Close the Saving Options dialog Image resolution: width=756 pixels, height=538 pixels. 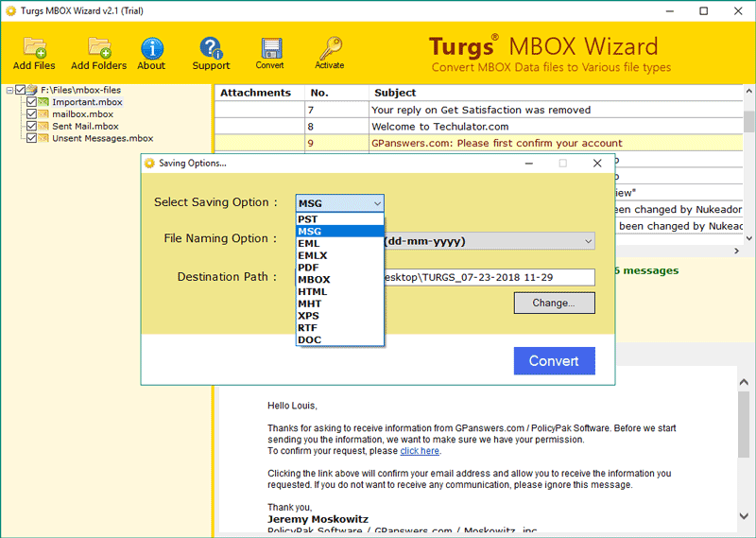pyautogui.click(x=597, y=163)
